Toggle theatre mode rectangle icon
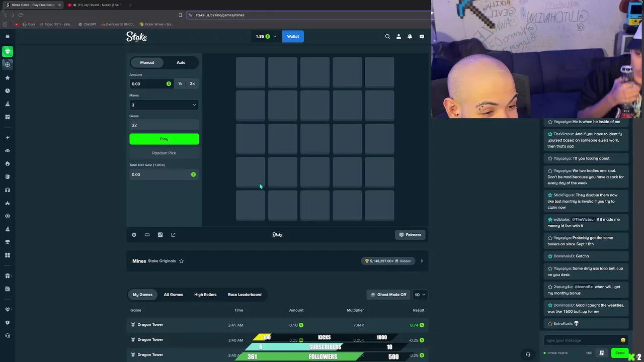644x362 pixels. point(147,235)
